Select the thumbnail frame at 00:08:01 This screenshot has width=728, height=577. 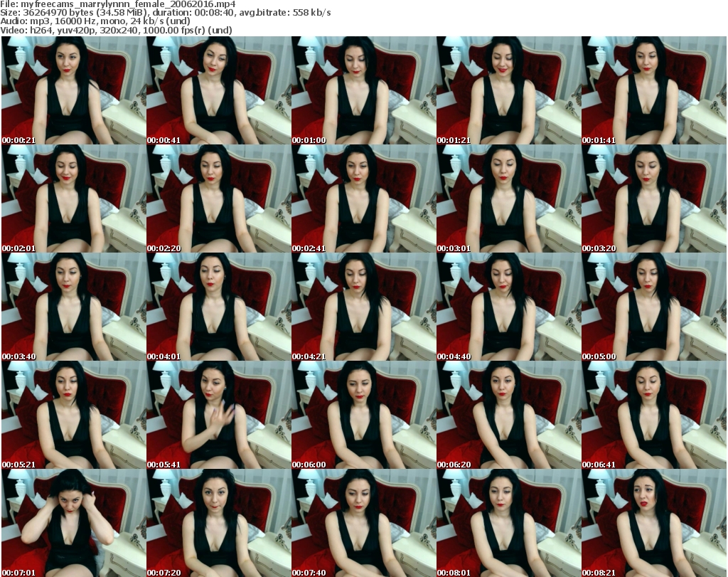tap(508, 523)
